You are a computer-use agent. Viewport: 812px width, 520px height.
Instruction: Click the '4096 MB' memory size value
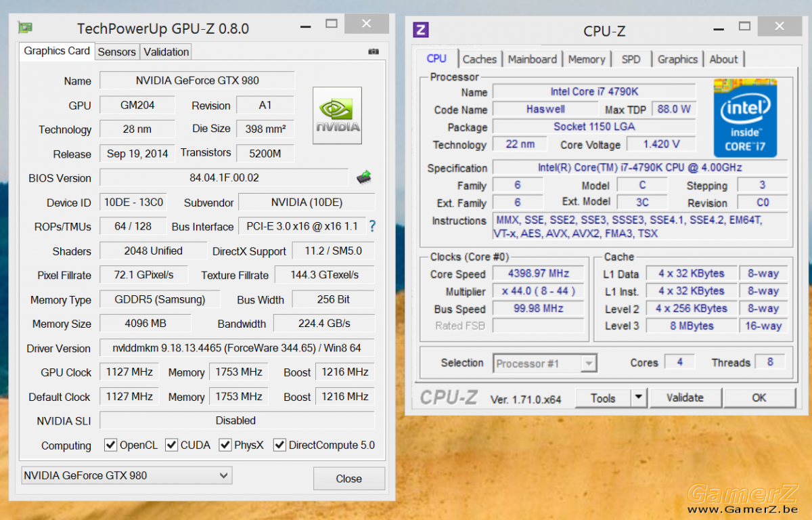pyautogui.click(x=145, y=324)
